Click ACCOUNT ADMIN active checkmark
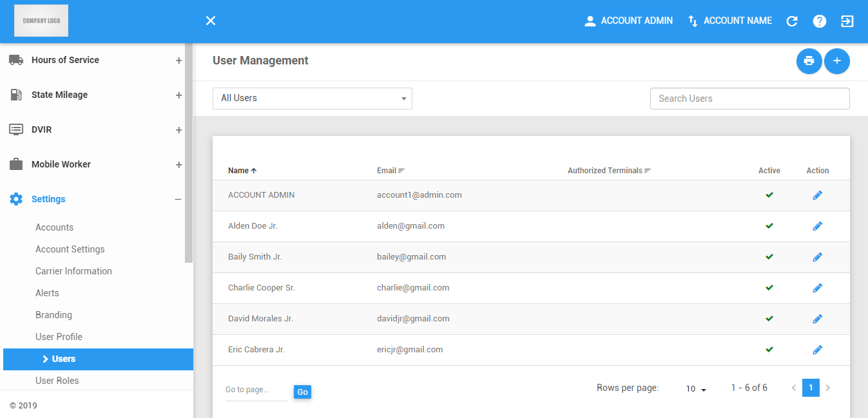The height and width of the screenshot is (418, 868). tap(769, 195)
